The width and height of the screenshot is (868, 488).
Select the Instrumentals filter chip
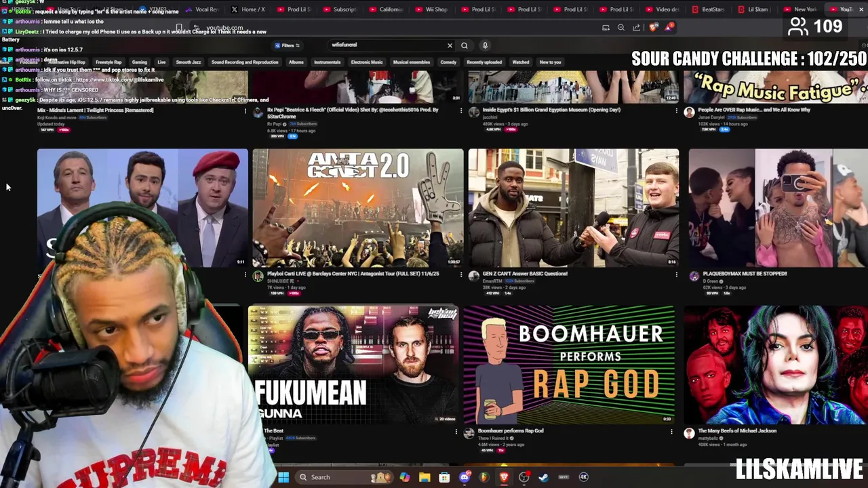tap(328, 62)
